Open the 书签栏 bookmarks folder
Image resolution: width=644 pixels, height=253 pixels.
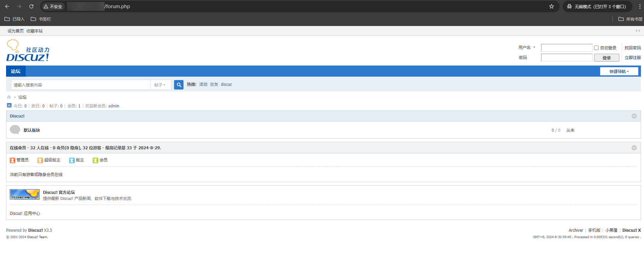tap(41, 19)
